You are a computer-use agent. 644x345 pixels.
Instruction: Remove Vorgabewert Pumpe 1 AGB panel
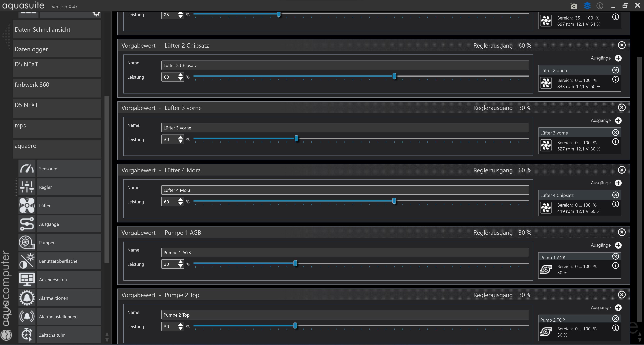click(x=622, y=232)
